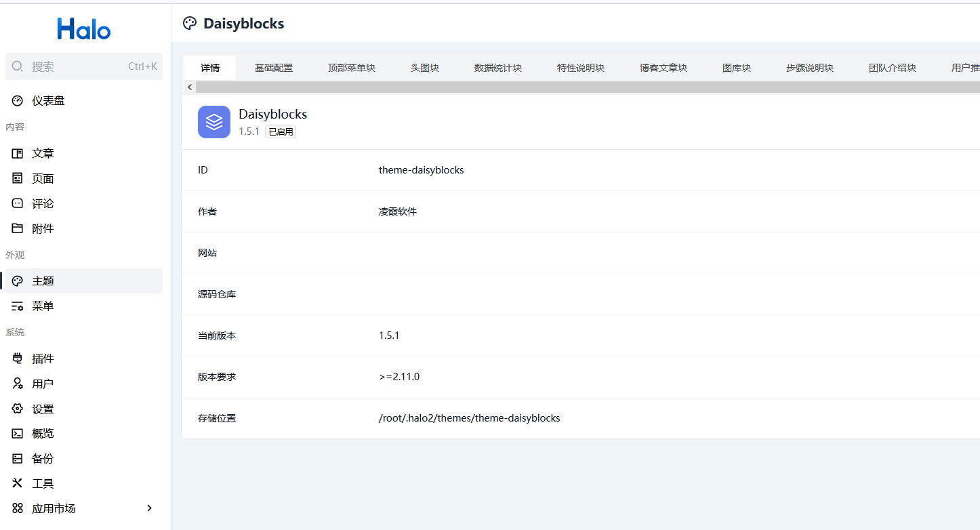Focus the 搜索 search field
The height and width of the screenshot is (530, 980).
pos(84,66)
